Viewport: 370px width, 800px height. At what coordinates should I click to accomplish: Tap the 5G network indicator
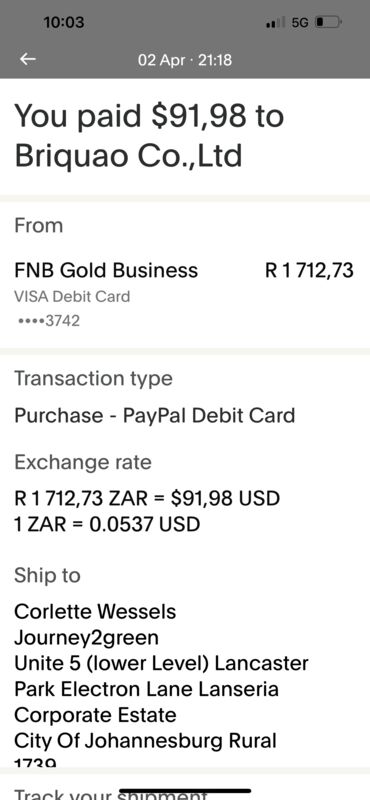point(300,23)
